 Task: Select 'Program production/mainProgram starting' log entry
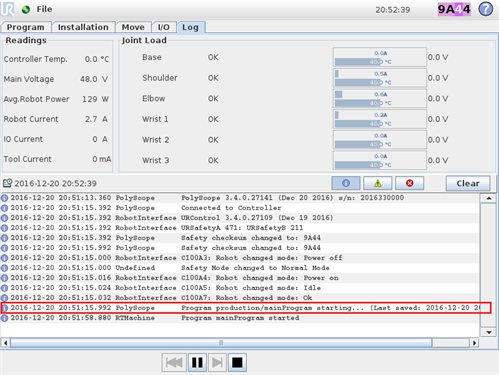240,308
